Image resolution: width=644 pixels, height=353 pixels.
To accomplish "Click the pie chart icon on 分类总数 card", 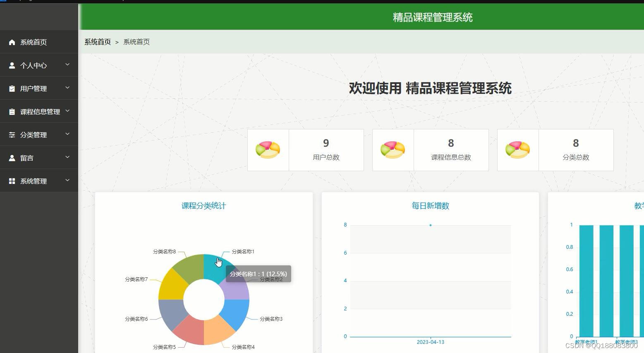I will coord(517,150).
